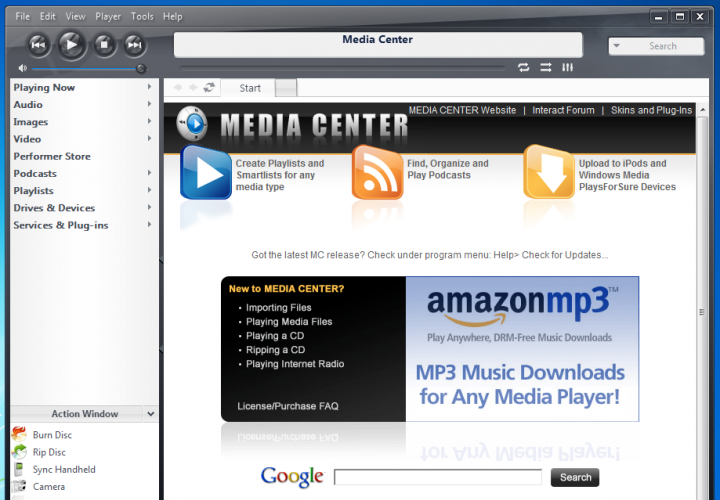Viewport: 720px width, 500px height.
Task: Collapse the Action Window chevron
Action: pos(151,414)
